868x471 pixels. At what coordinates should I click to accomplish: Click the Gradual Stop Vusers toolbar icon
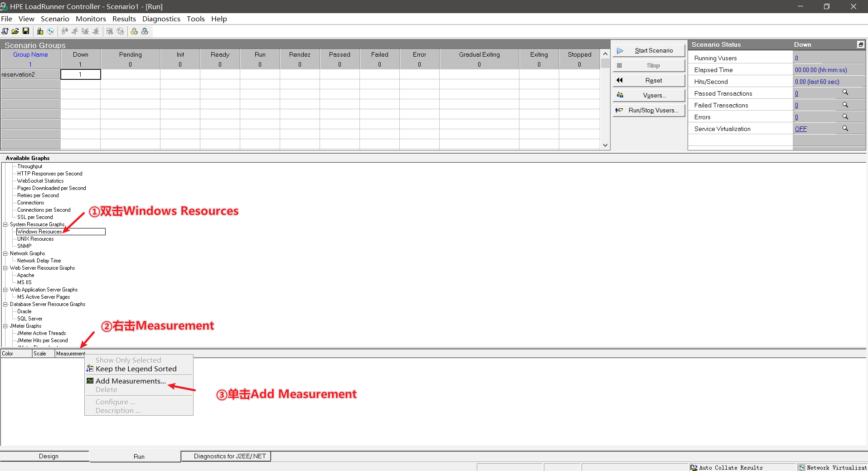pyautogui.click(x=85, y=31)
